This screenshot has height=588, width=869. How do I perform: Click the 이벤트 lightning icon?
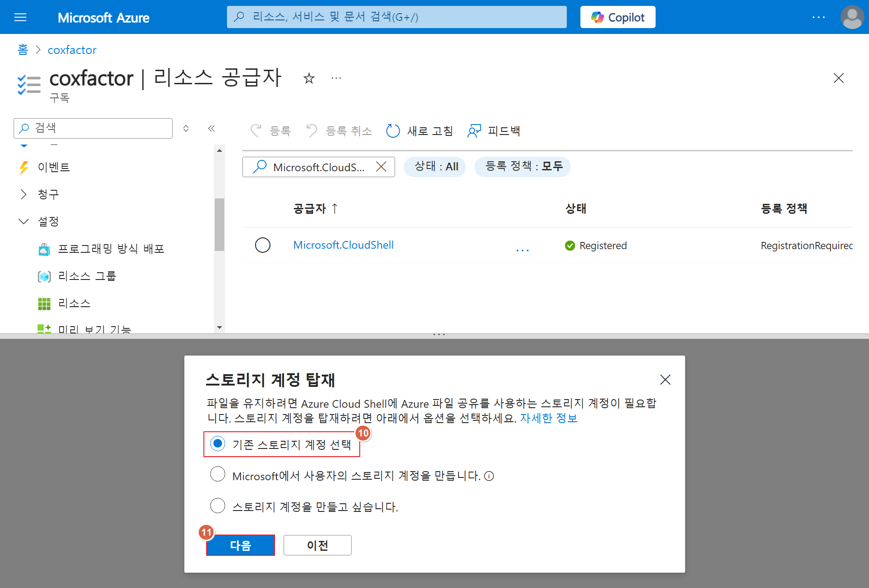pyautogui.click(x=24, y=168)
